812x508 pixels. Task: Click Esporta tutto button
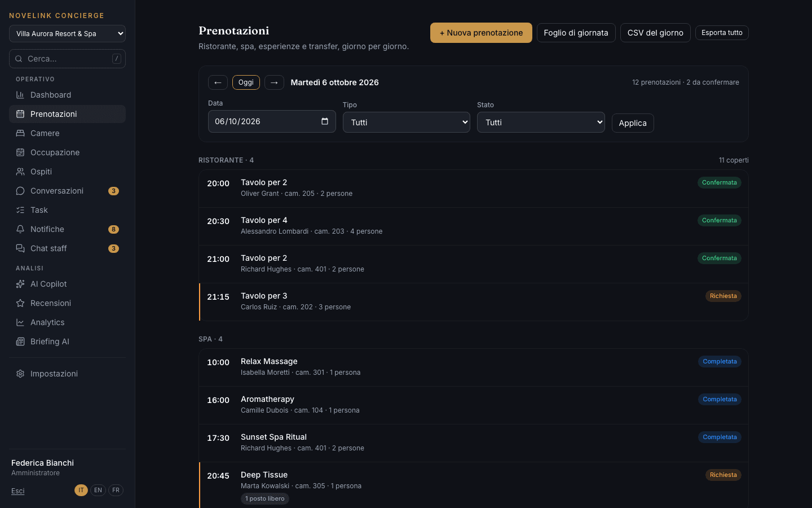722,33
